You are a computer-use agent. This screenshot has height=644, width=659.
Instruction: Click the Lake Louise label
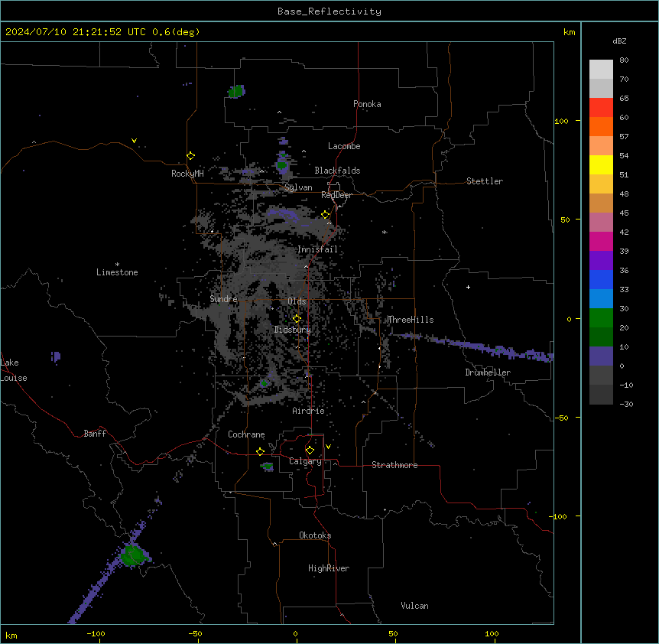[x=14, y=370]
